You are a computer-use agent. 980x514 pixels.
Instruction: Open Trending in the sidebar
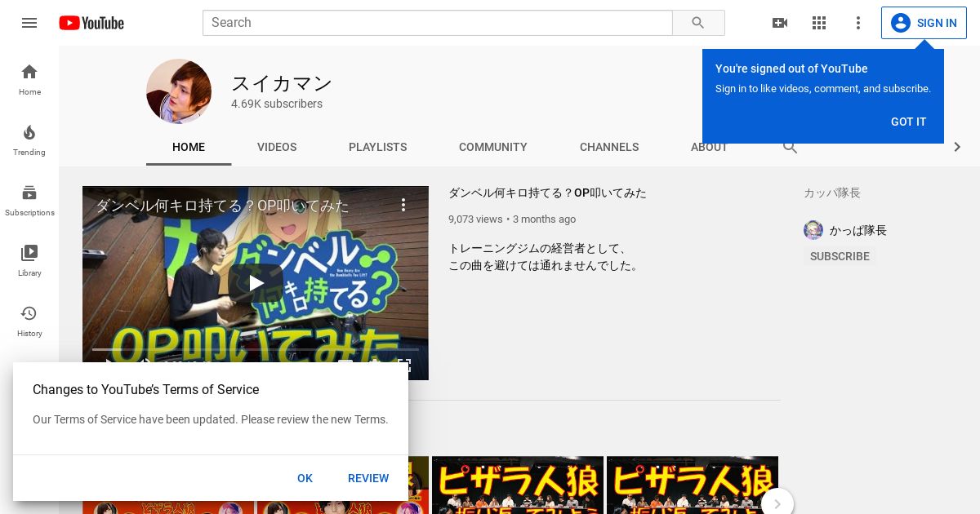tap(29, 140)
